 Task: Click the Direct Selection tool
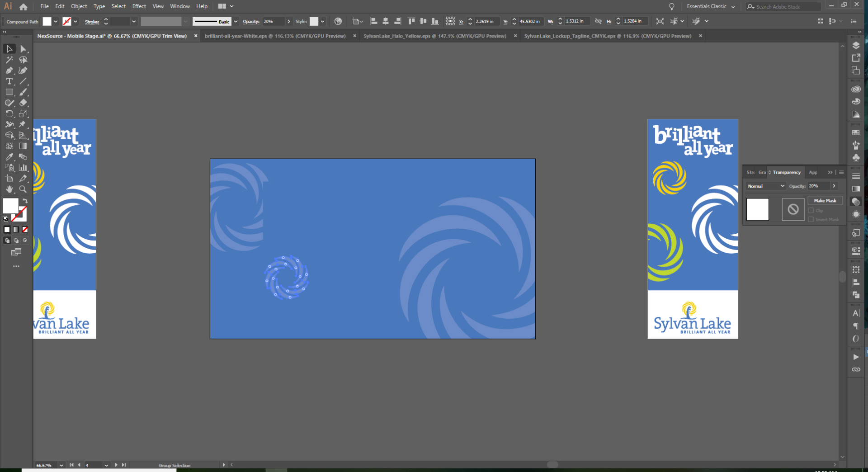[23, 49]
